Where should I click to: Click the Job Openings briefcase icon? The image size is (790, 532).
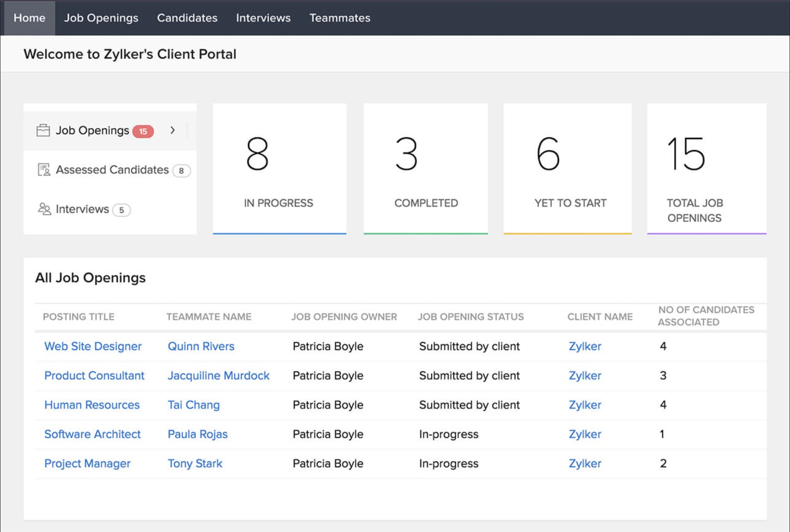43,130
